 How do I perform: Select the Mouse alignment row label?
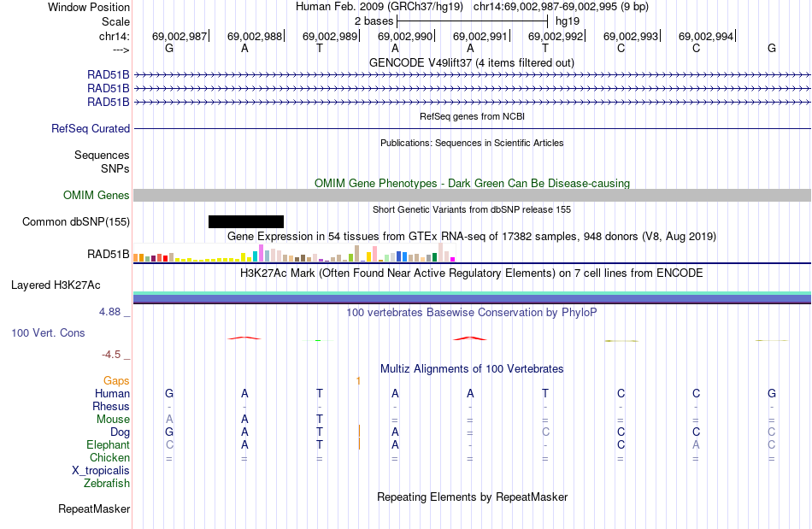[x=113, y=420]
